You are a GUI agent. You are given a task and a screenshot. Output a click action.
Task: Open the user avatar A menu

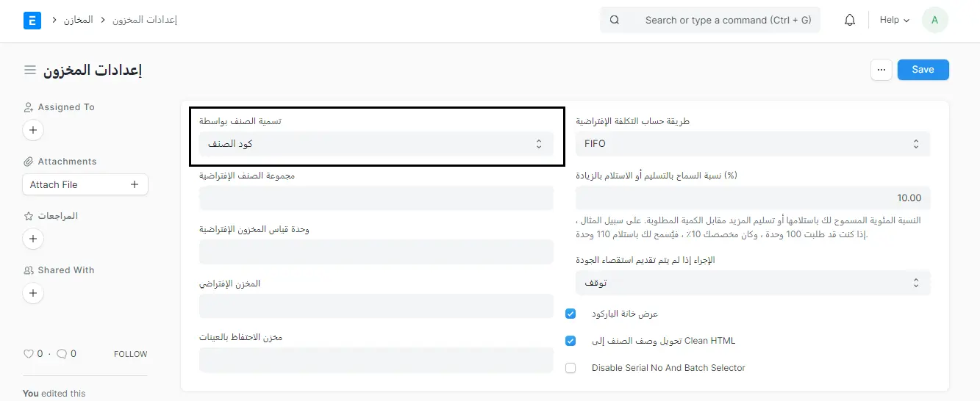pyautogui.click(x=934, y=20)
